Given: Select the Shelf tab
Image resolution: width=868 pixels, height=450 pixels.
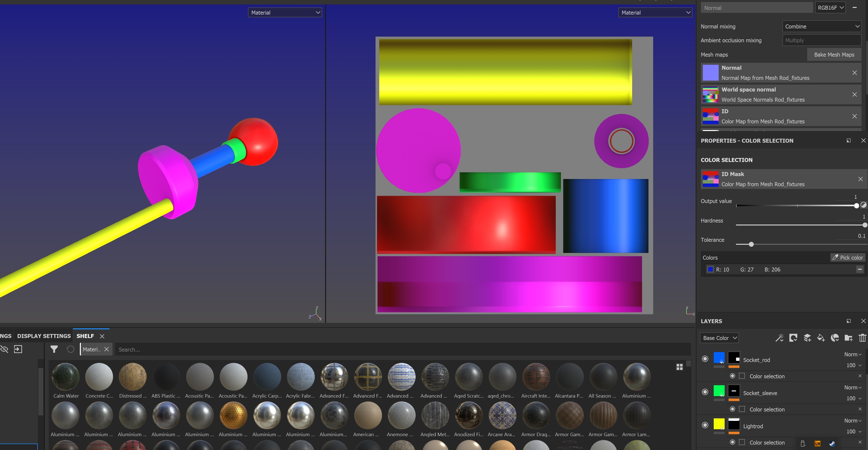Looking at the screenshot, I should [x=85, y=336].
